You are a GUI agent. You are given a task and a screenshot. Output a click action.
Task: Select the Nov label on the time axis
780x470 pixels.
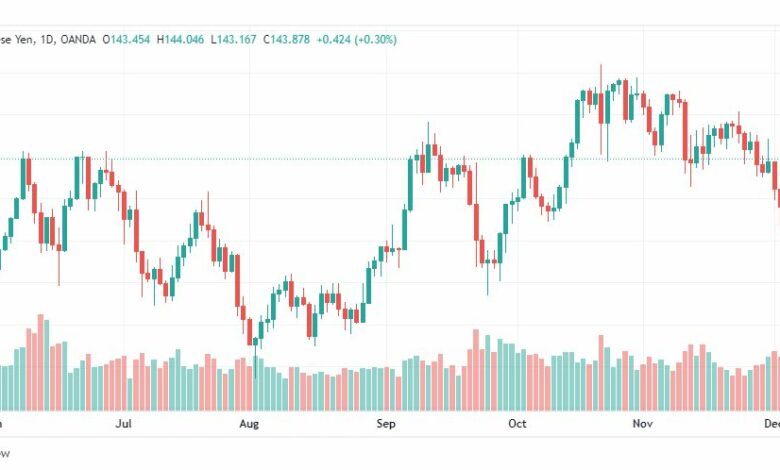[x=642, y=424]
